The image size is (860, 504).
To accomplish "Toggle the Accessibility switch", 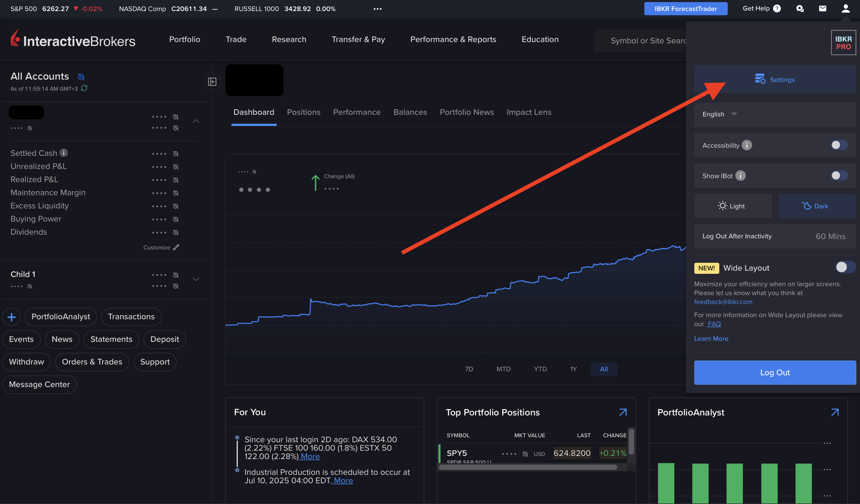I will 839,145.
